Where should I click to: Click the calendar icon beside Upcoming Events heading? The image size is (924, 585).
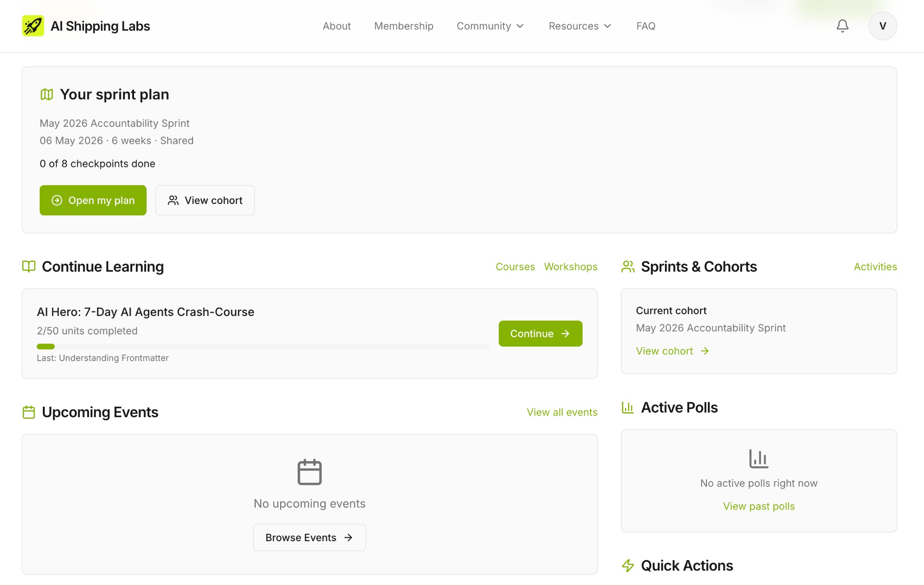29,412
